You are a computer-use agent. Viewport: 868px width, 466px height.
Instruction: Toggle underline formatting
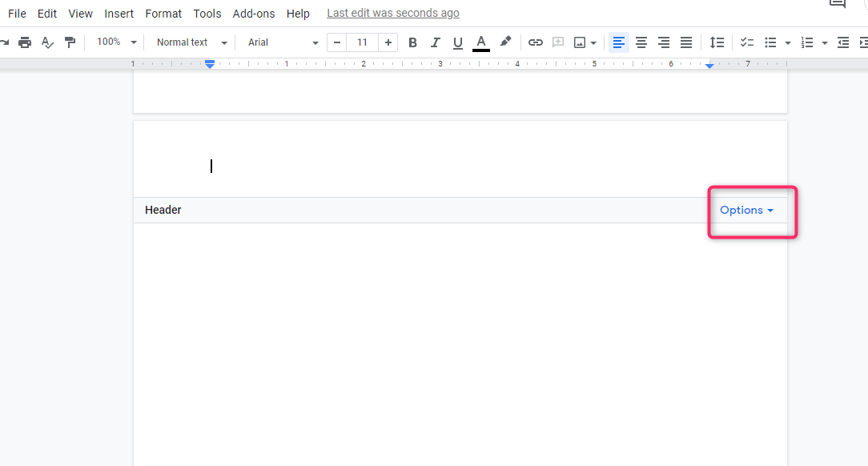[457, 42]
